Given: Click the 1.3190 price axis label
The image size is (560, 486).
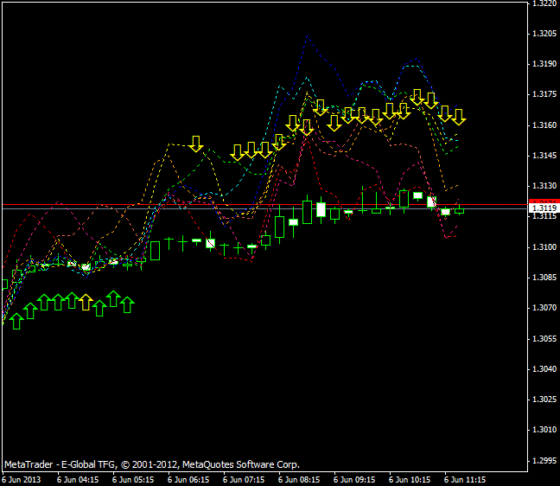Looking at the screenshot, I should click(545, 64).
